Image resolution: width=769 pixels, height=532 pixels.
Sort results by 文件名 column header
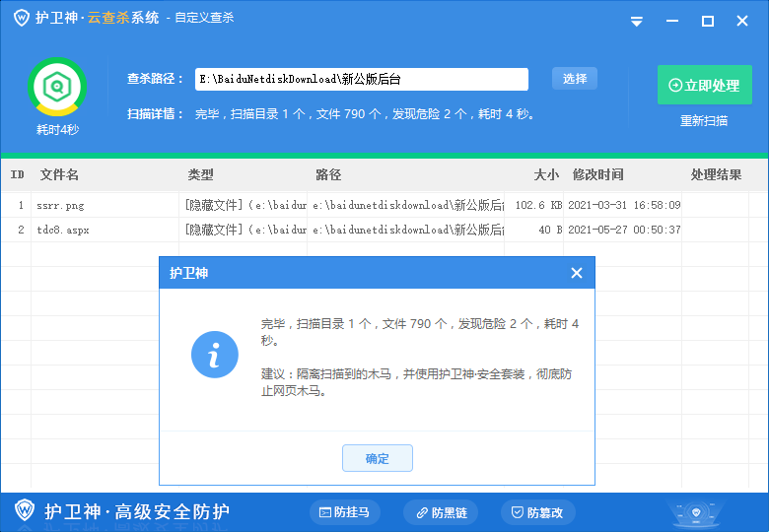[59, 174]
